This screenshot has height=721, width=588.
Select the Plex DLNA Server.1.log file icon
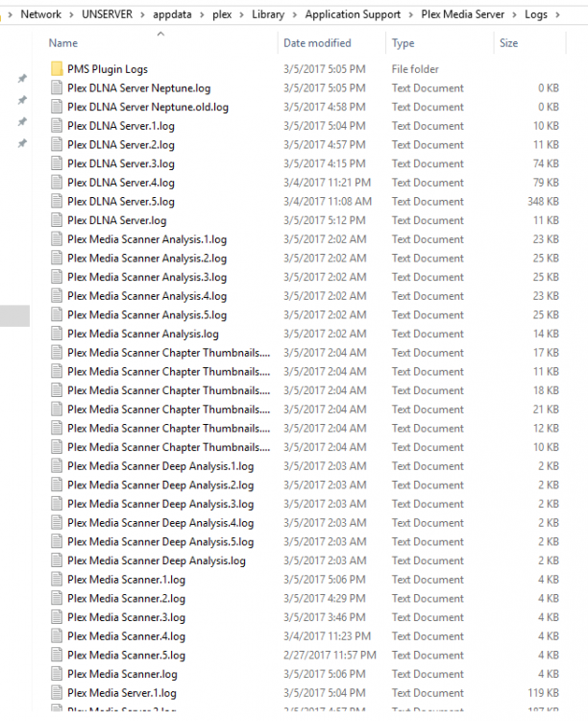pos(57,126)
